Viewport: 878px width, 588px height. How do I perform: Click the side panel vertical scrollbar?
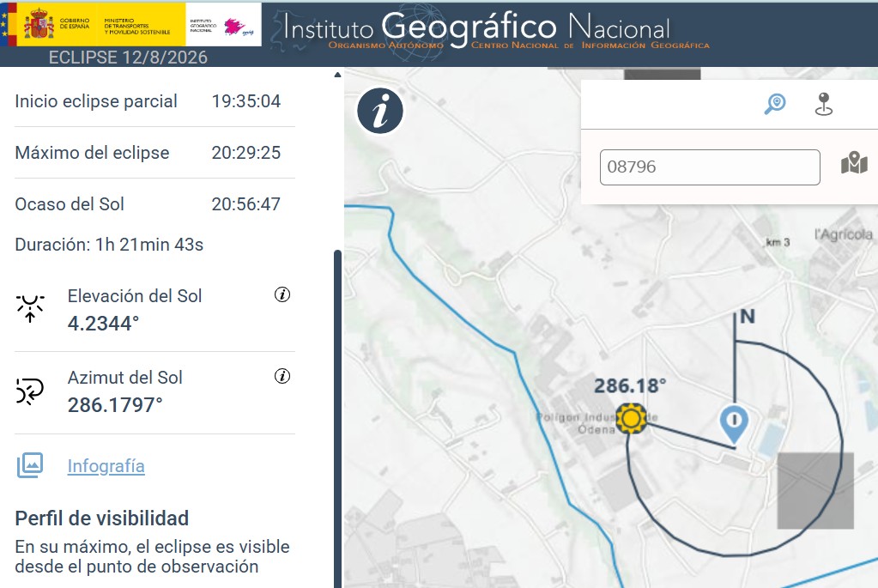click(x=337, y=417)
